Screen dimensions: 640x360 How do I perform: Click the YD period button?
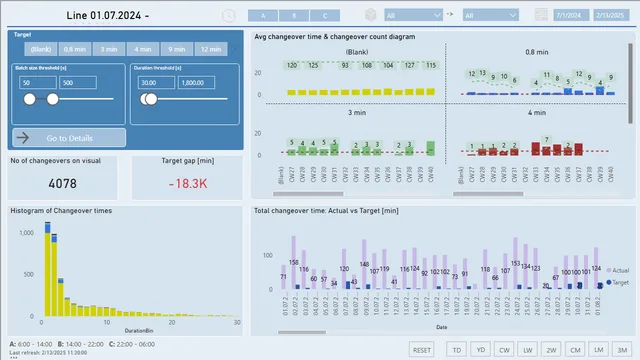point(481,350)
